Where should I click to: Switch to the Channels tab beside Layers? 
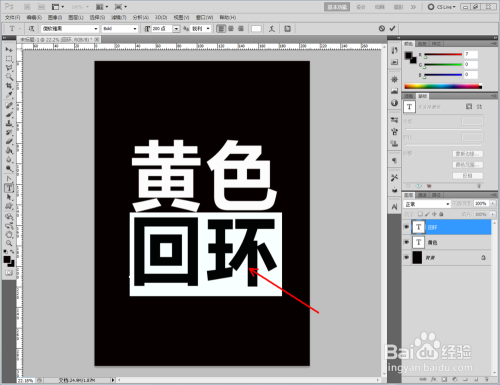(422, 195)
